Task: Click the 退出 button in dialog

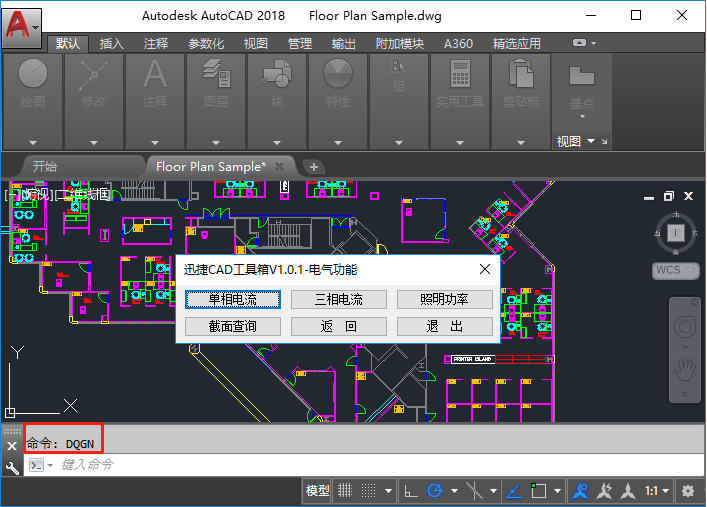Action: click(x=445, y=326)
